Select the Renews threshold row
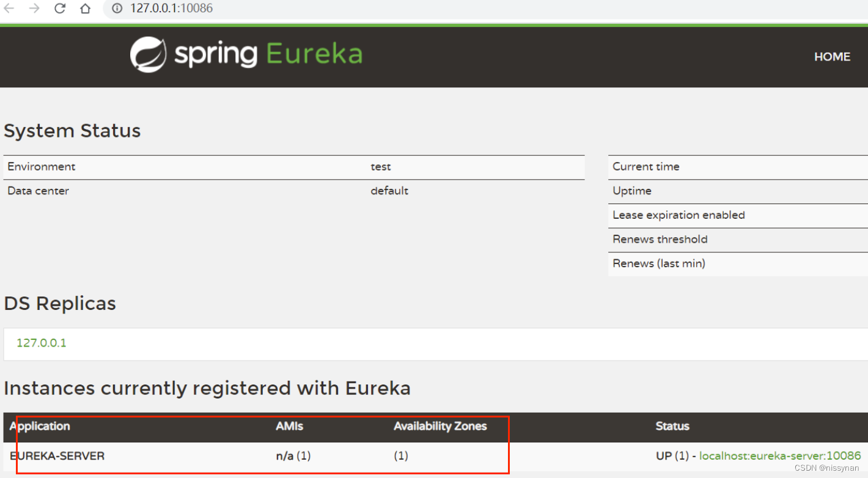868x478 pixels. pyautogui.click(x=738, y=240)
